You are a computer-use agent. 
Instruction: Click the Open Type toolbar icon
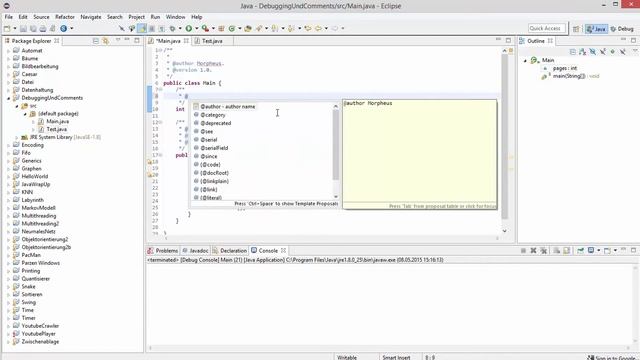[248, 29]
